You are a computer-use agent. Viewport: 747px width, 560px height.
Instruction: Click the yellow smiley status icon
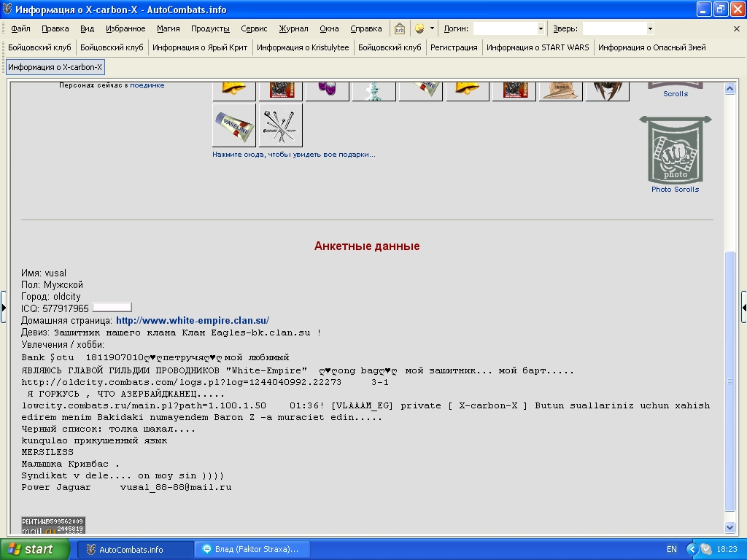tap(419, 28)
